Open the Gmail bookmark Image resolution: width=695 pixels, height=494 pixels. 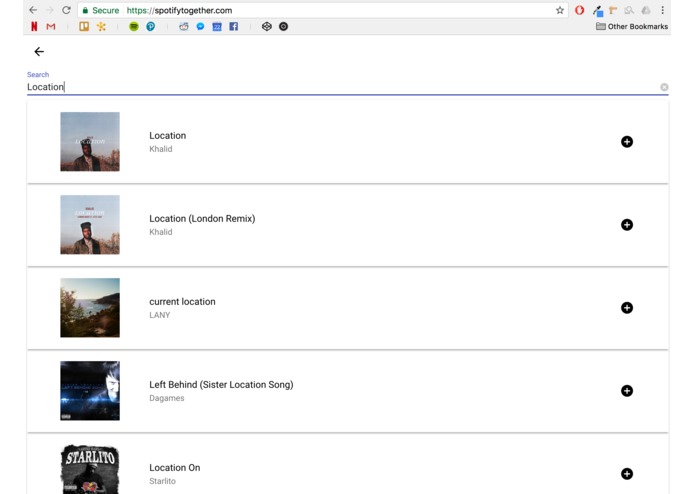(51, 27)
